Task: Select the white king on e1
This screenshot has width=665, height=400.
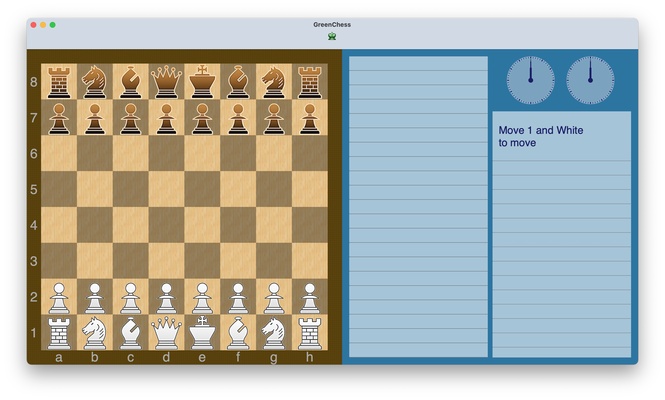Action: 202,333
